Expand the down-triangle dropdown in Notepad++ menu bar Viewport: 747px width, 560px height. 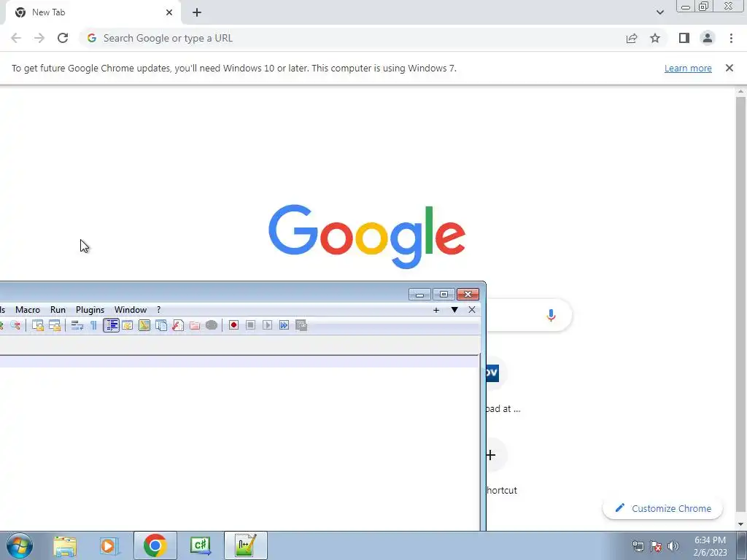point(454,310)
